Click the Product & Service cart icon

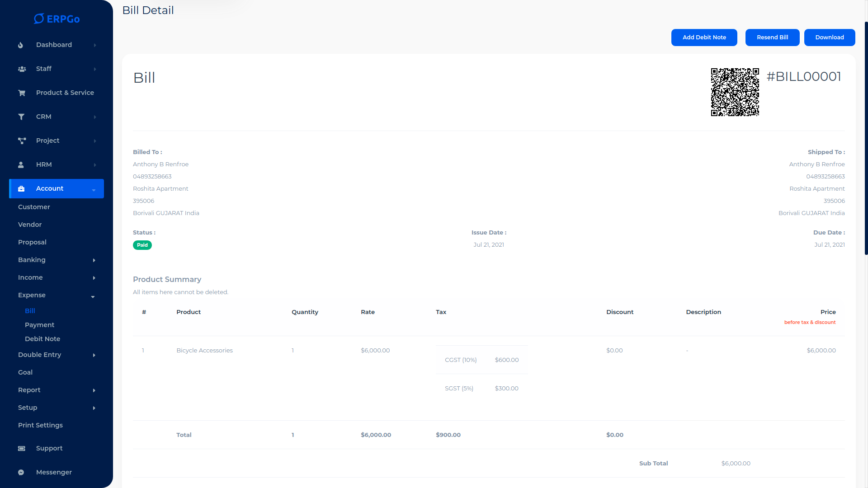(x=22, y=93)
